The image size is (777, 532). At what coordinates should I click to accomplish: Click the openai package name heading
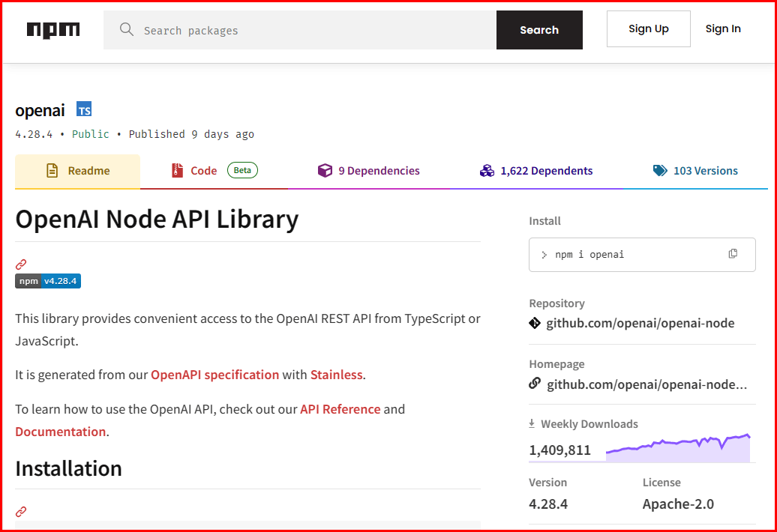pyautogui.click(x=40, y=110)
